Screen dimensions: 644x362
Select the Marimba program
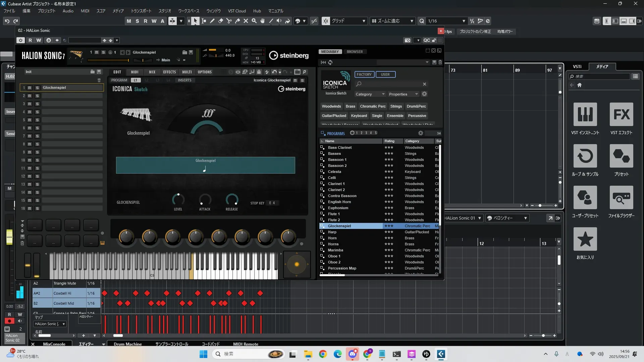click(x=335, y=250)
